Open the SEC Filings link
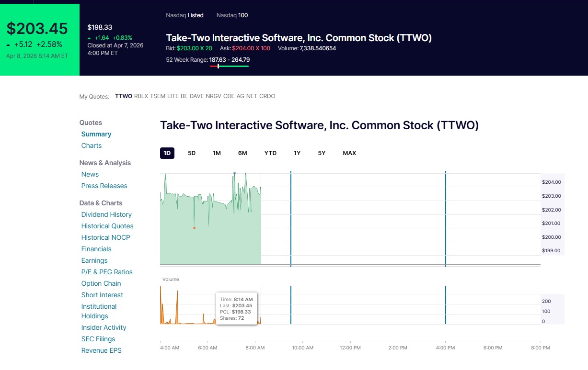588x370 pixels. click(98, 339)
